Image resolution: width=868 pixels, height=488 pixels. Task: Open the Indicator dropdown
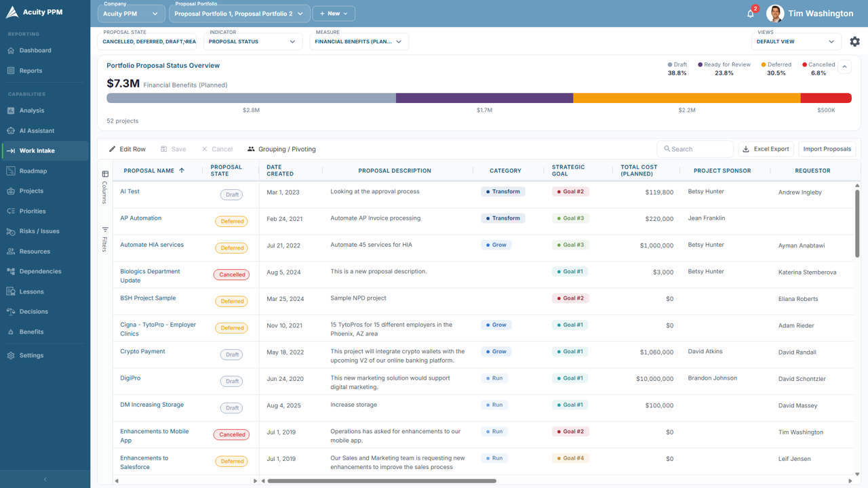tap(254, 41)
